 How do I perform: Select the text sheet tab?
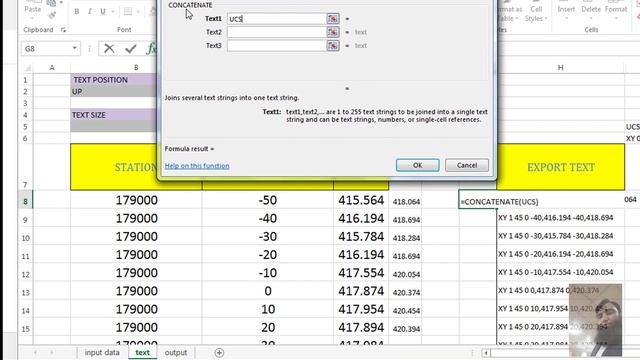coord(142,353)
